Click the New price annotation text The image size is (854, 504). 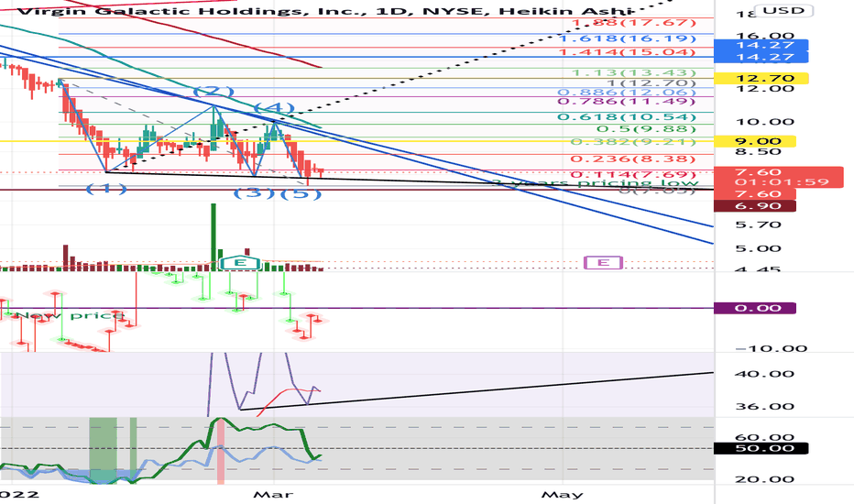pyautogui.click(x=69, y=315)
